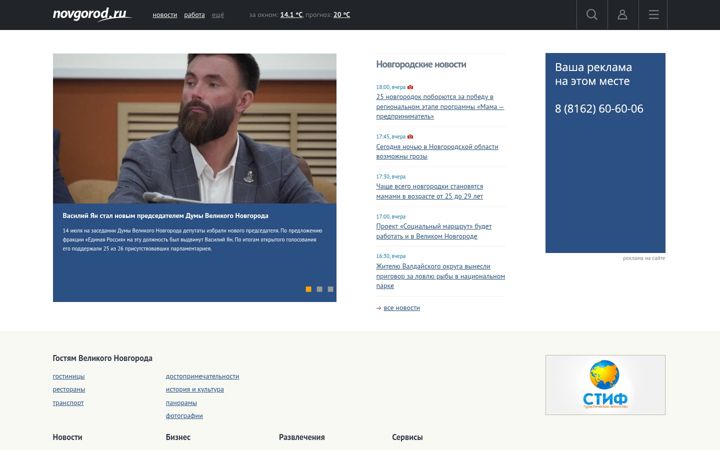Open the Василий Ян headline photo
Screen dimensions: 720x450
195,129
